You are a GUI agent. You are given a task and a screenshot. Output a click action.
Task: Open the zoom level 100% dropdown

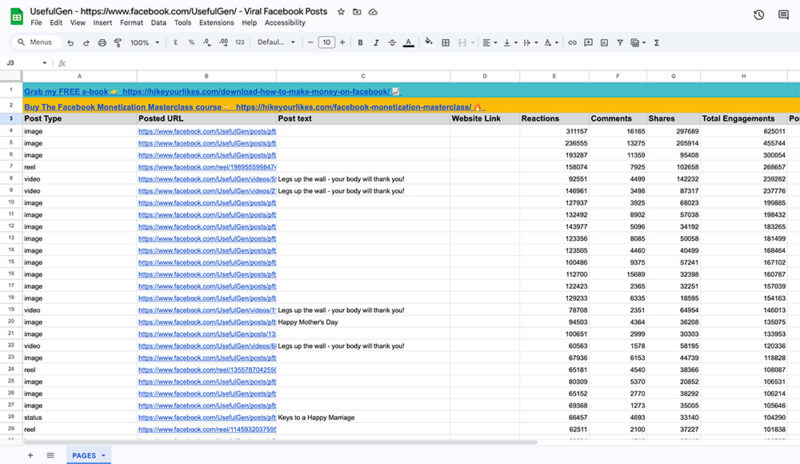143,43
